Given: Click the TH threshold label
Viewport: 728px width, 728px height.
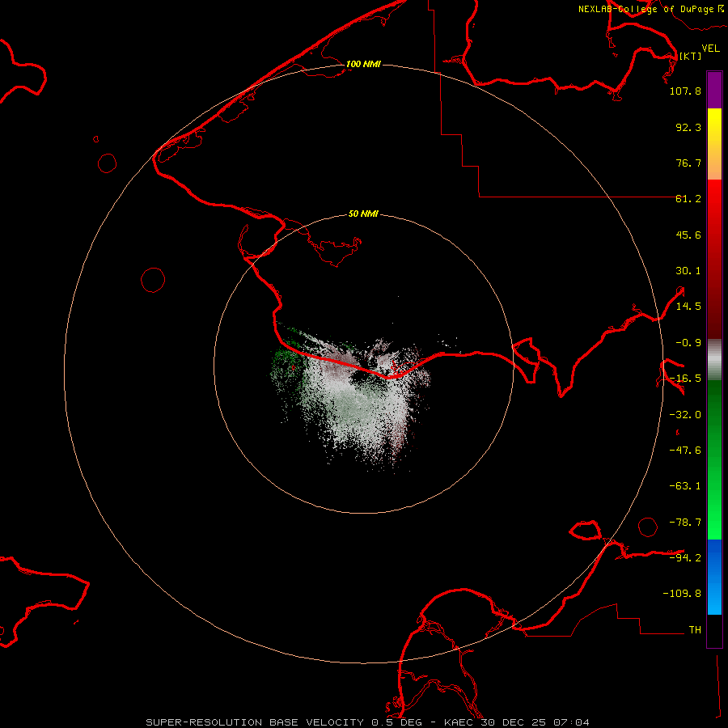Looking at the screenshot, I should (x=695, y=629).
